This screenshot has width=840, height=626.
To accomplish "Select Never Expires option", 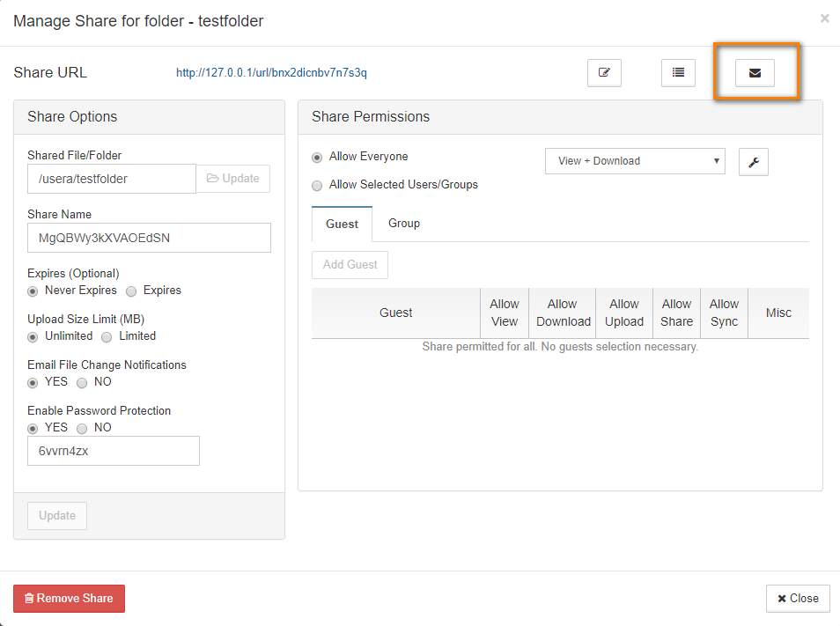I will [33, 291].
